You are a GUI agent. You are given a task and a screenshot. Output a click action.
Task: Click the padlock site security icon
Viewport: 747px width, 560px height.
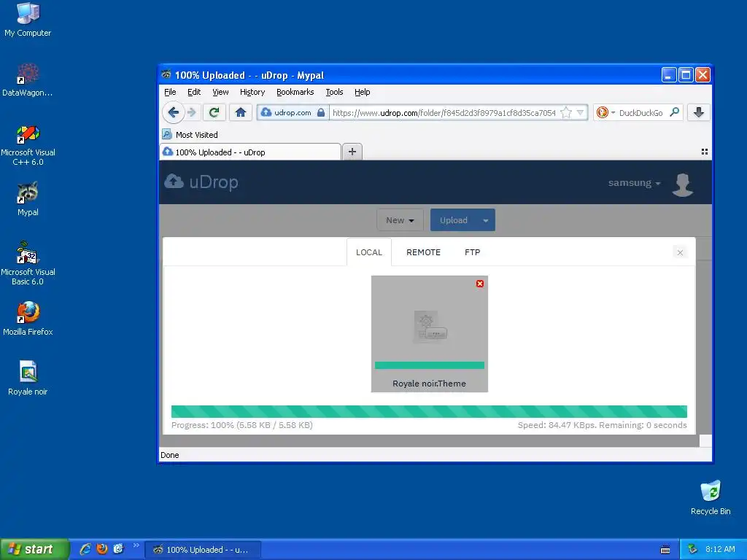click(x=321, y=113)
